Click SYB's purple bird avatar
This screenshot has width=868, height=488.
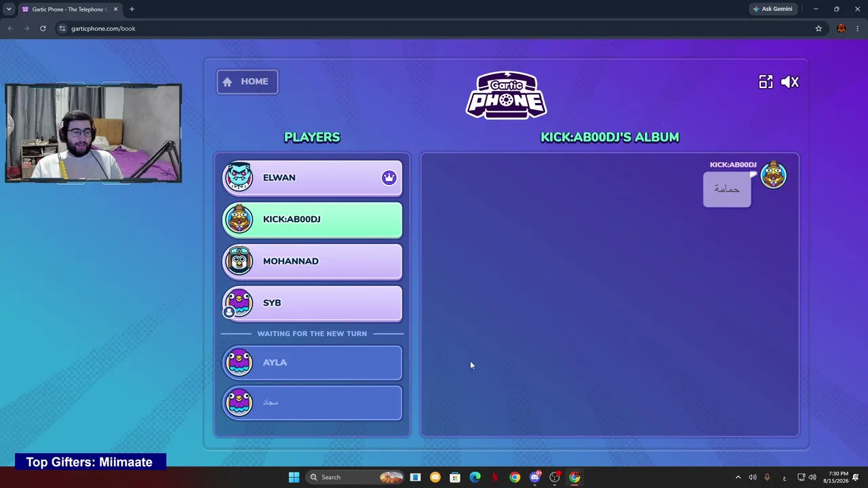239,302
